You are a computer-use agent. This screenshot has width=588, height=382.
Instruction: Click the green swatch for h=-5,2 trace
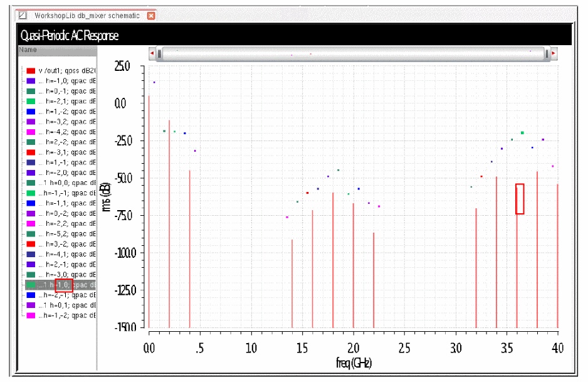[31, 234]
